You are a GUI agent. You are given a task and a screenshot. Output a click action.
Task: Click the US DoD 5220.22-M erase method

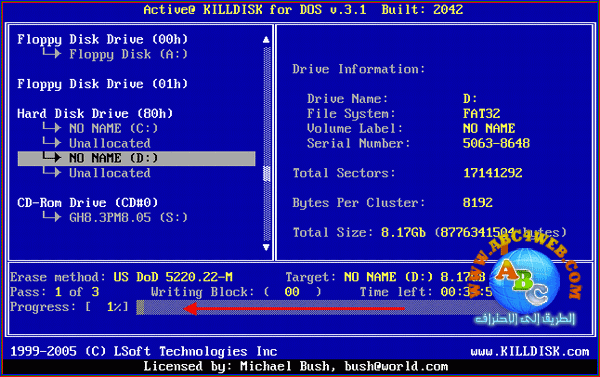[173, 277]
